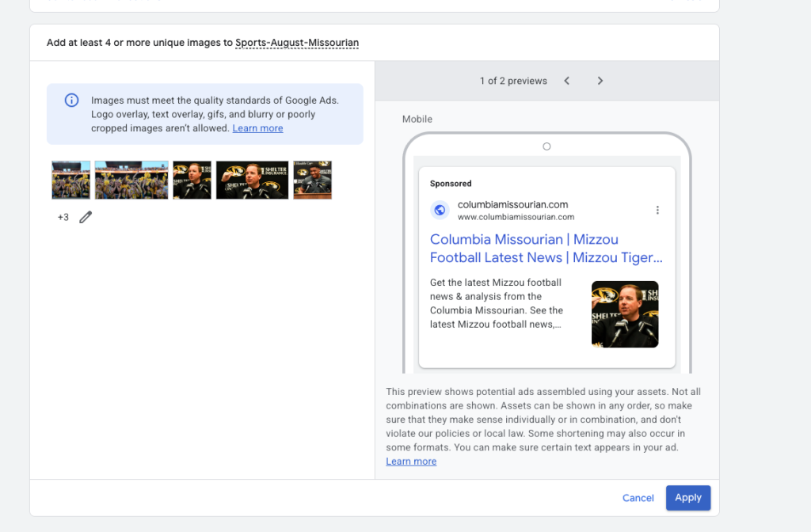
Task: Click the Sponsored label in preview
Action: point(451,184)
